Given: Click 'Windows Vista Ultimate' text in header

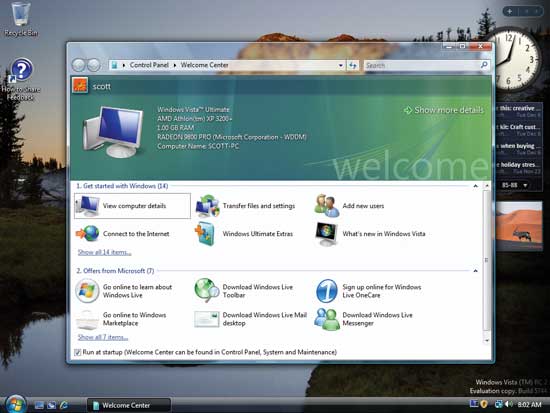Looking at the screenshot, I should (193, 109).
